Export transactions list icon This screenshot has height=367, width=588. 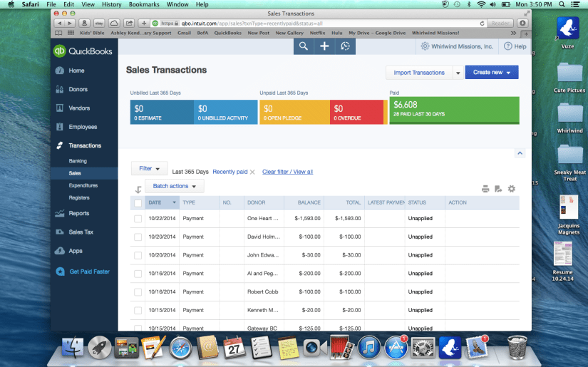498,189
